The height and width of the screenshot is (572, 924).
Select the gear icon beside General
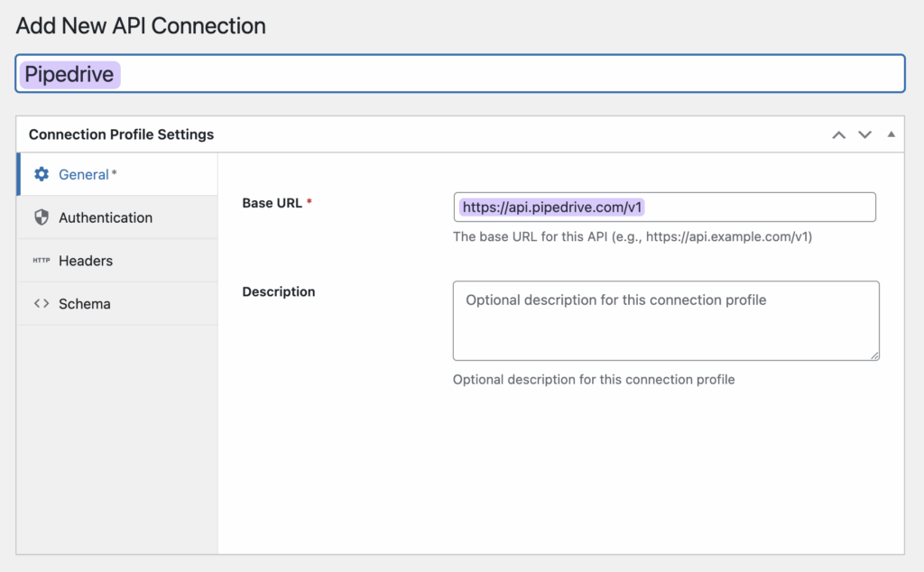pyautogui.click(x=42, y=174)
